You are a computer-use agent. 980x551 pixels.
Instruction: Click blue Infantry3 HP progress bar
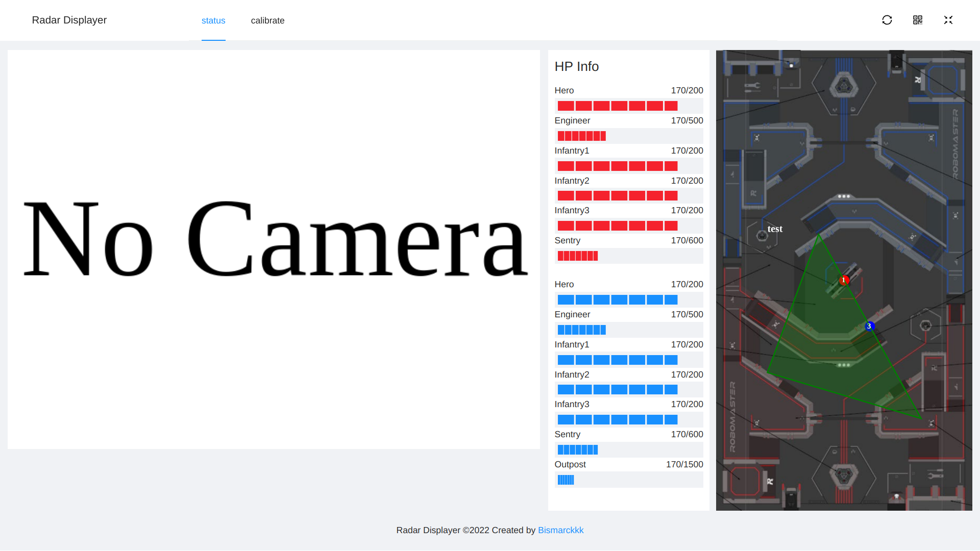pos(629,419)
